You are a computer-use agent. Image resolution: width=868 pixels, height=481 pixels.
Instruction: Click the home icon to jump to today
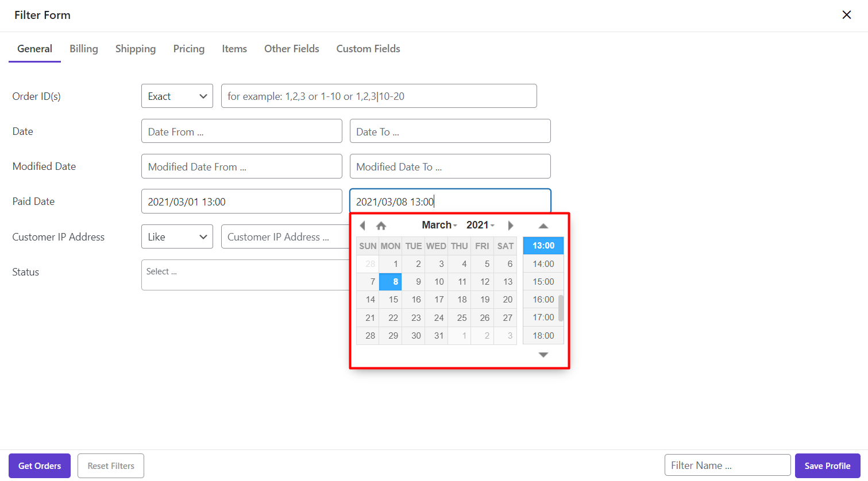click(381, 226)
